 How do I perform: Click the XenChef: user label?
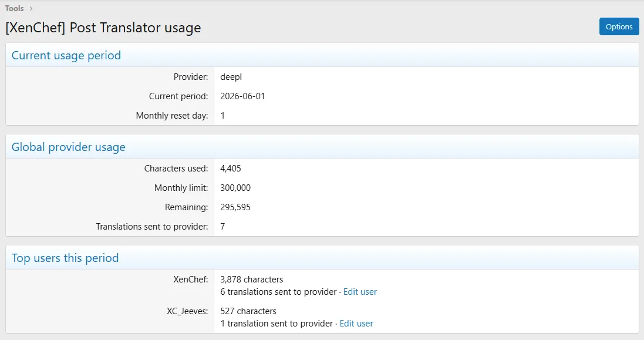point(191,280)
